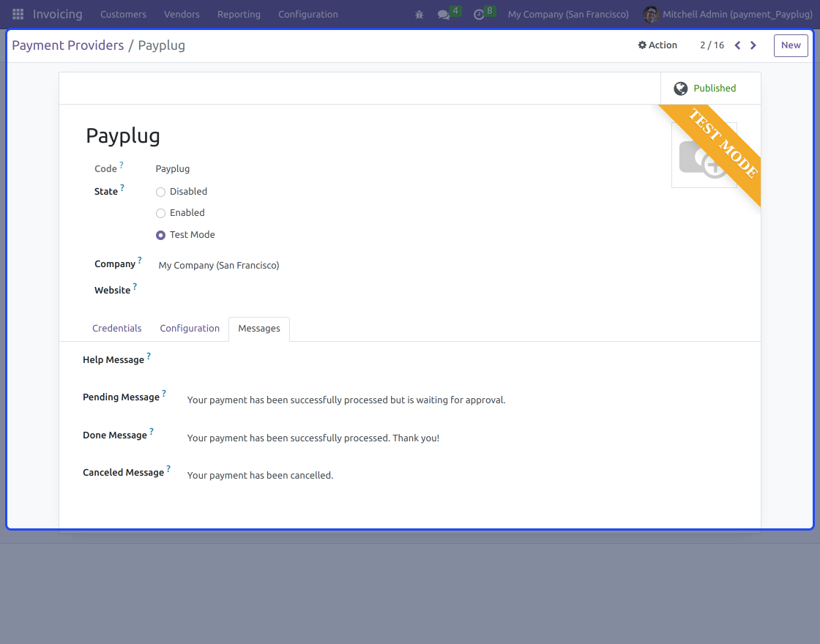Show help tooltip for Canceled Message

tap(168, 468)
